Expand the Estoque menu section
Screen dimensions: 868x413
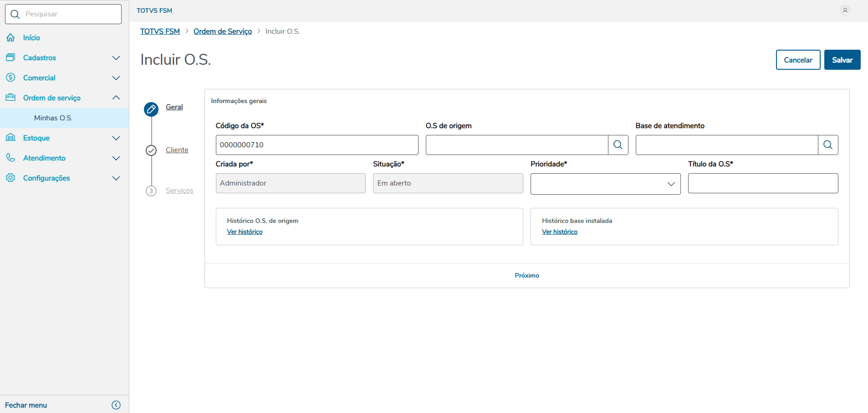pyautogui.click(x=116, y=138)
